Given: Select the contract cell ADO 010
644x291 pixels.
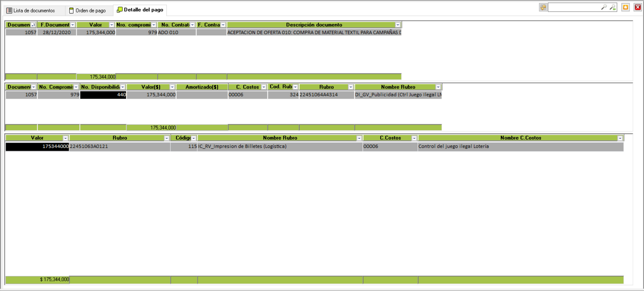Looking at the screenshot, I should click(x=177, y=33).
